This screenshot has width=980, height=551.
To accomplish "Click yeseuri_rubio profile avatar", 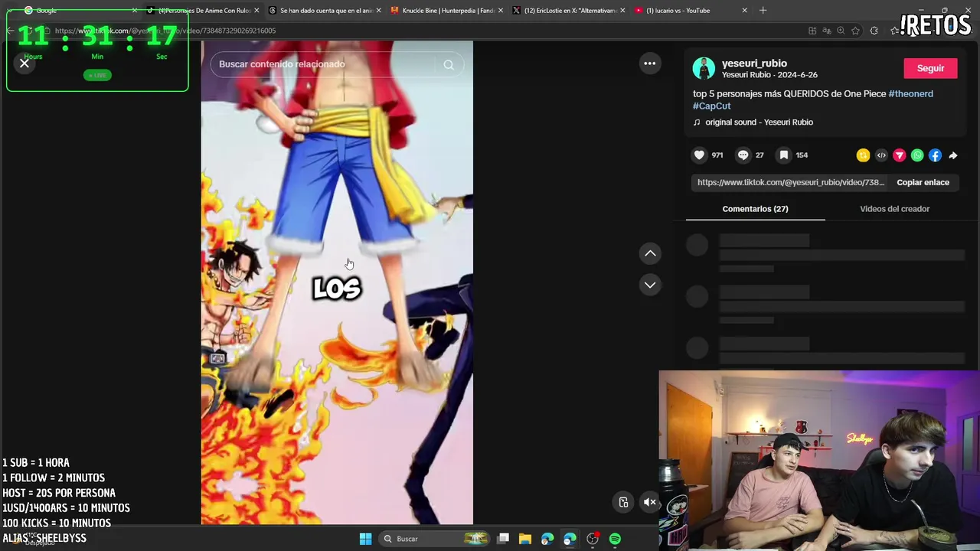I will [x=704, y=68].
